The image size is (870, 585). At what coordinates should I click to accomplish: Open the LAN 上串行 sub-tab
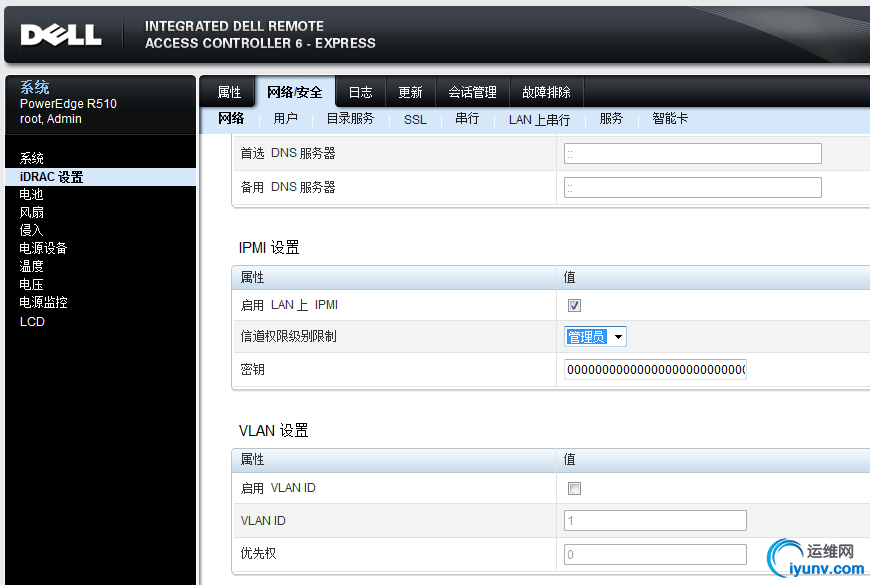click(x=539, y=119)
